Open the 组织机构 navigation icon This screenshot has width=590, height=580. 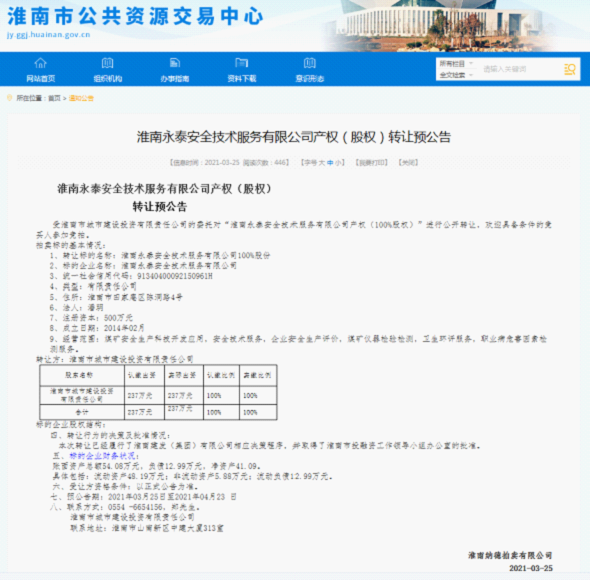(x=108, y=63)
